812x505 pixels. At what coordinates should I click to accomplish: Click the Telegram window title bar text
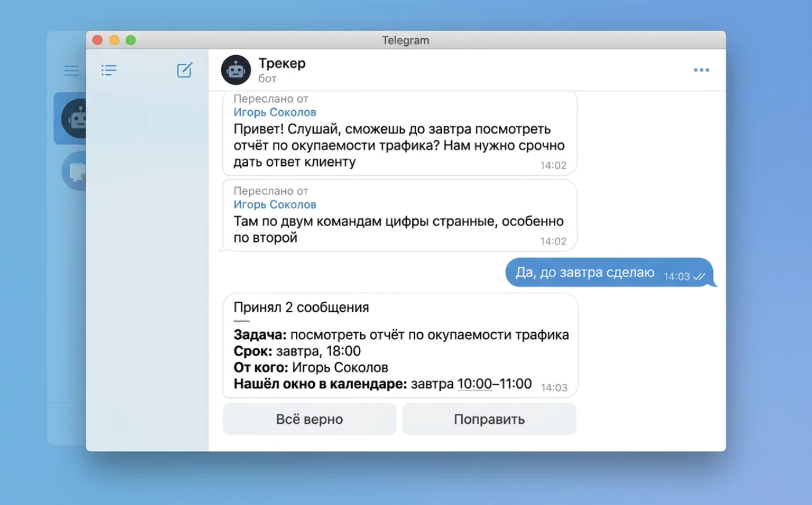pos(405,40)
